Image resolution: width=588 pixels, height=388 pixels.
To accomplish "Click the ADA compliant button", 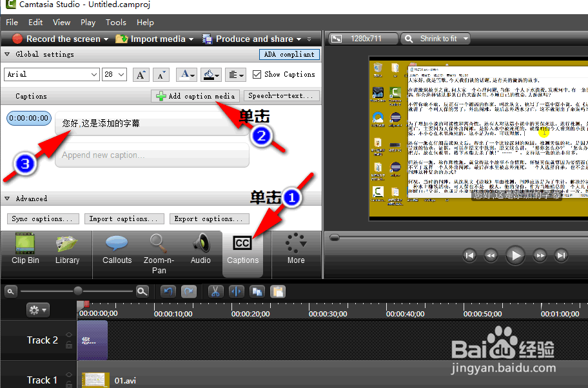I will (x=289, y=54).
